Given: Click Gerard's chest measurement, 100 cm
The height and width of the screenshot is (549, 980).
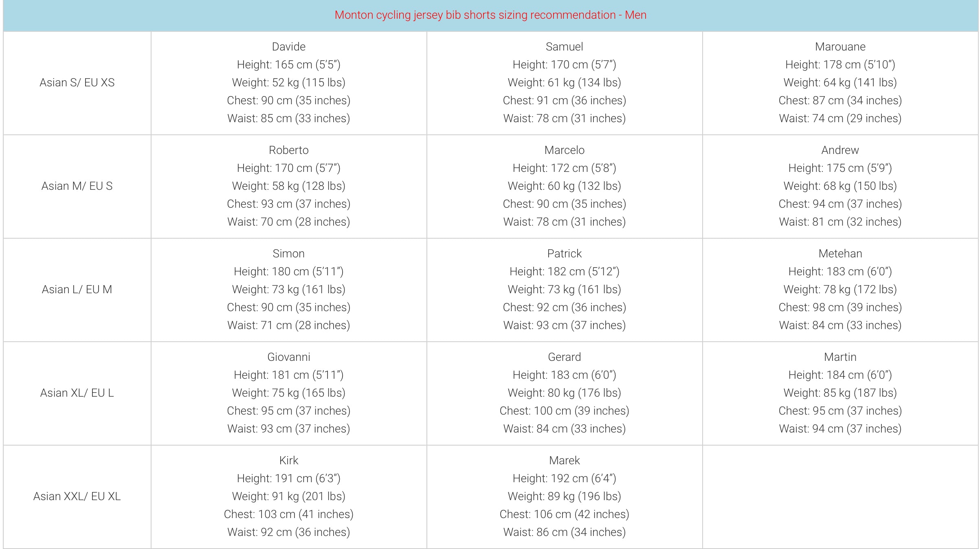Looking at the screenshot, I should 564,411.
